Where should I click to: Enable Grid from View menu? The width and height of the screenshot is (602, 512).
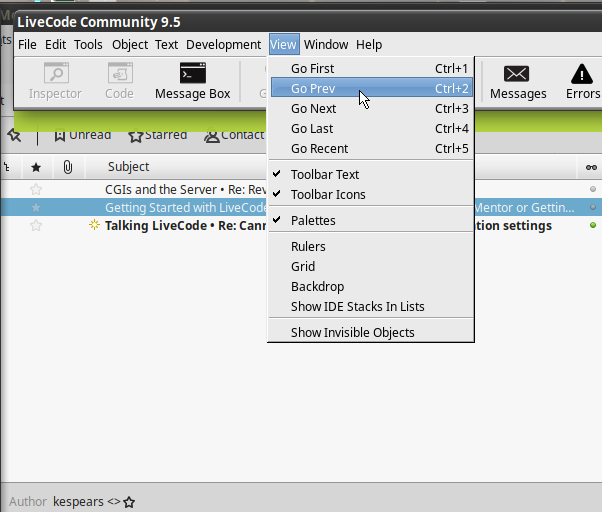(371, 266)
